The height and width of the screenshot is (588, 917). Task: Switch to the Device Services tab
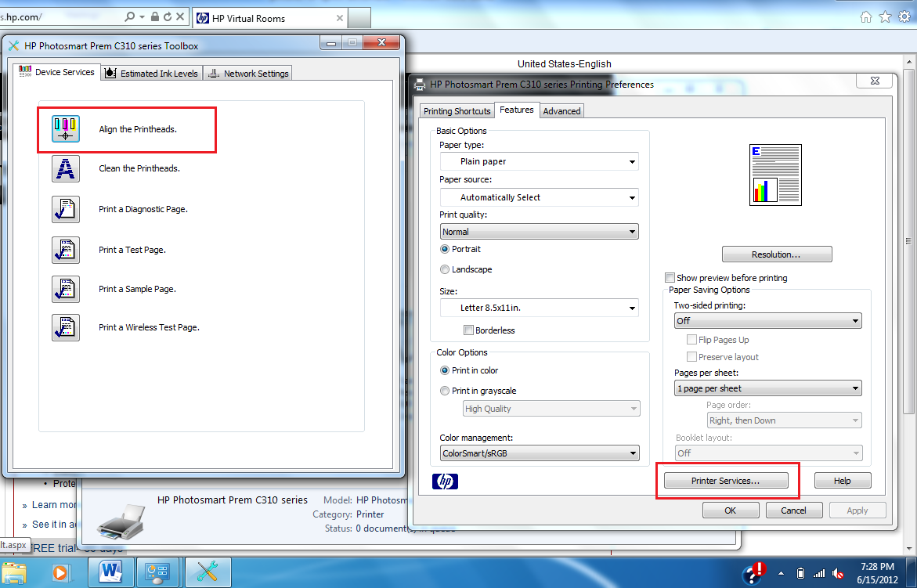click(56, 72)
